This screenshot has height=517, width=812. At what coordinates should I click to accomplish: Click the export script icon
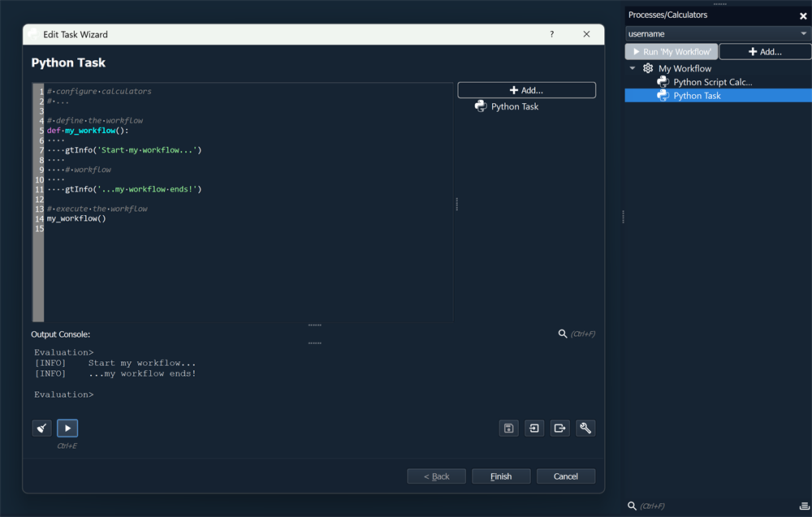(x=559, y=428)
